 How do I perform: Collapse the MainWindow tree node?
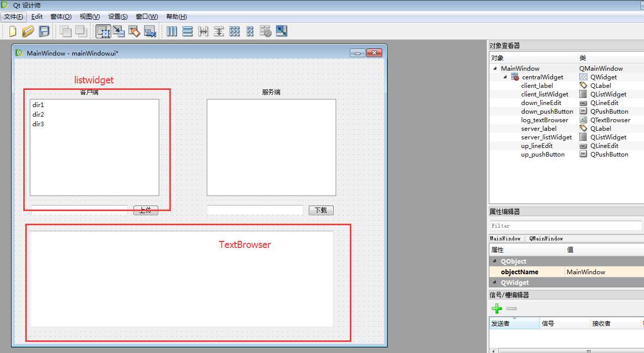(x=495, y=69)
